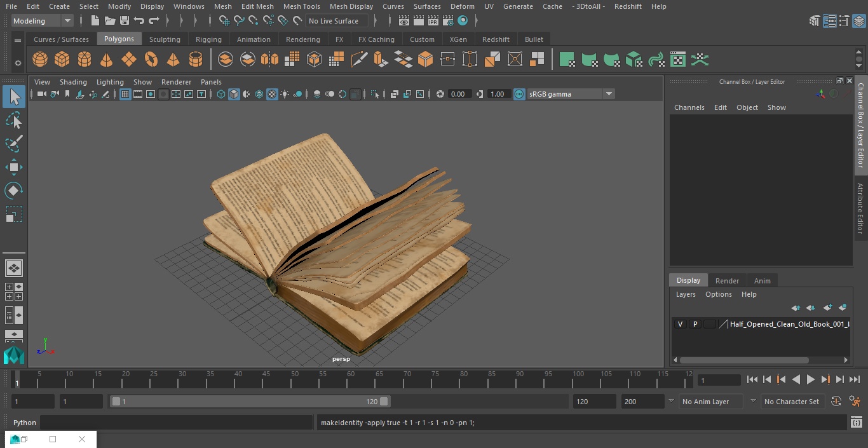Go to end of playback range
This screenshot has height=448, width=868.
coord(855,379)
